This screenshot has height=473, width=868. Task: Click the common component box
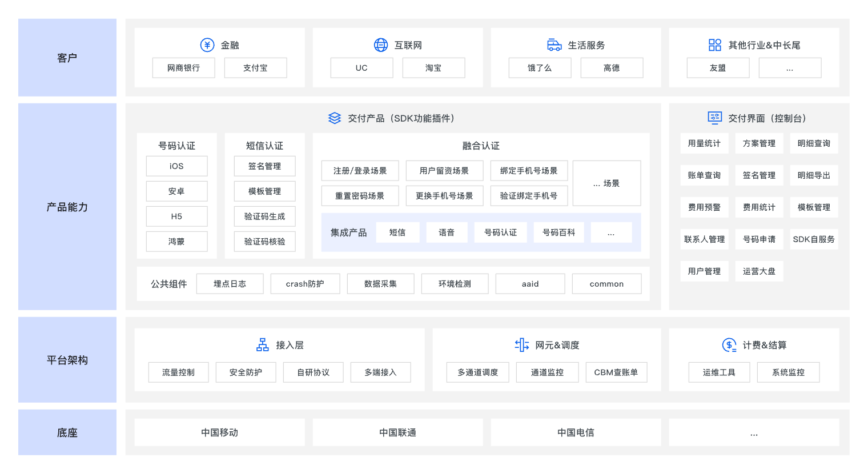tap(606, 283)
